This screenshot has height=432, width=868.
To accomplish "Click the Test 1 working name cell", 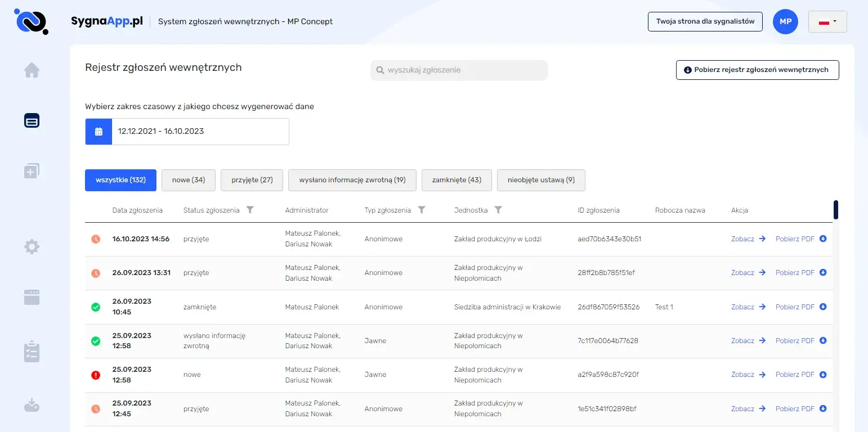I will click(x=664, y=307).
